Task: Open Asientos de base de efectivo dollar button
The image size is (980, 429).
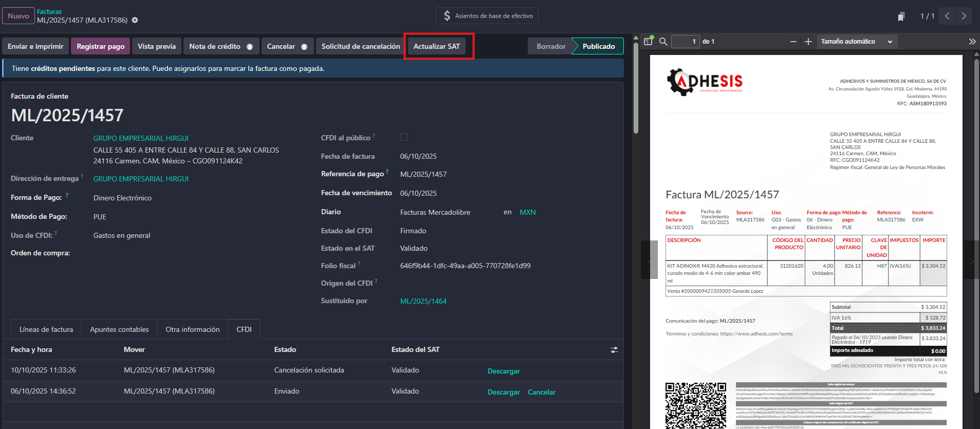Action: 487,16
